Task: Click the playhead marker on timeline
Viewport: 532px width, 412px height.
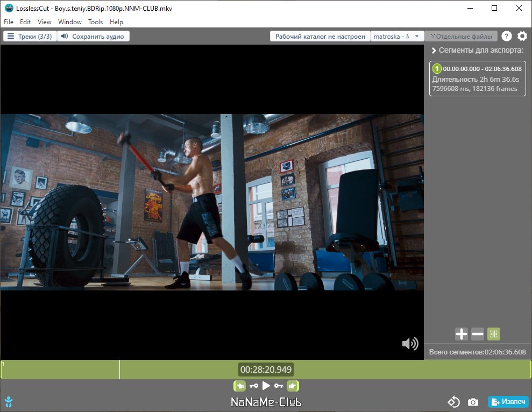Action: 119,370
